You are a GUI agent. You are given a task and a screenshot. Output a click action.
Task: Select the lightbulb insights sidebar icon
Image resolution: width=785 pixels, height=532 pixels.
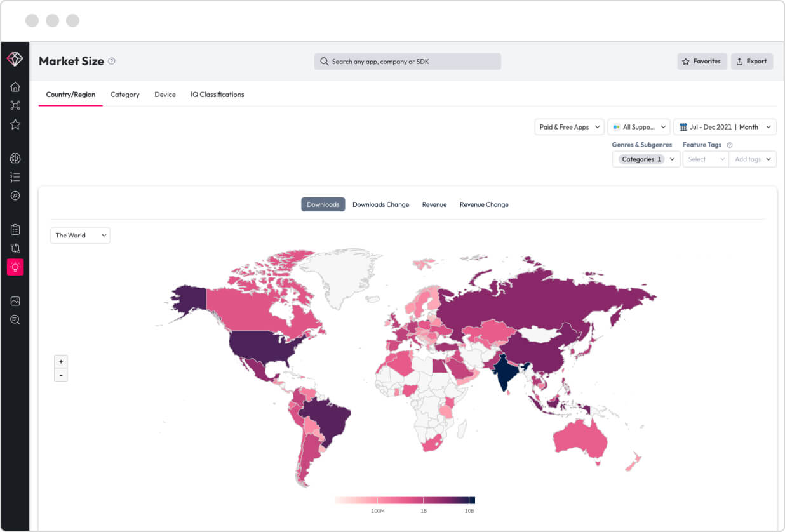(x=15, y=267)
